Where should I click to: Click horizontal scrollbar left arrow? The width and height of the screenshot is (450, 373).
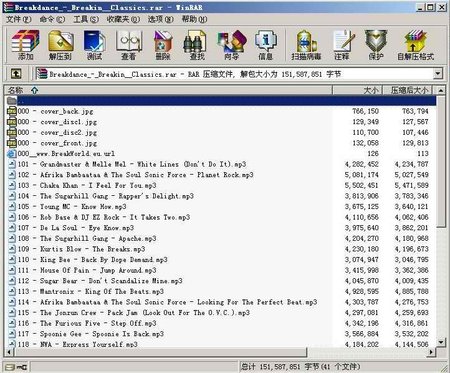click(9, 352)
